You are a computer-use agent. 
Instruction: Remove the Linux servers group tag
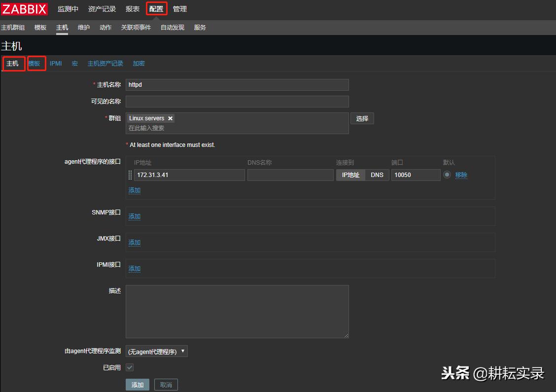(x=170, y=118)
